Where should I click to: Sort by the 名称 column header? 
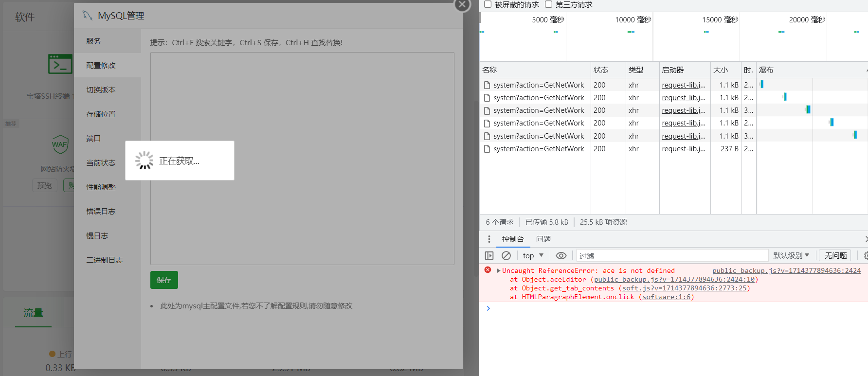click(x=535, y=70)
